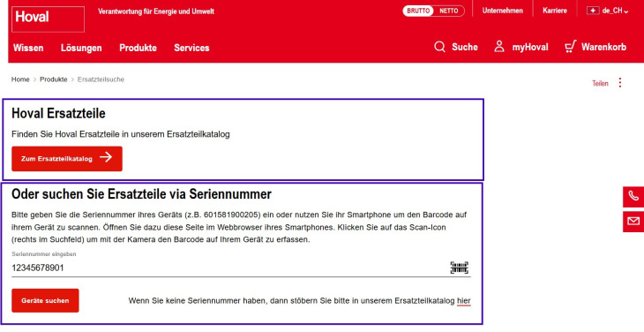
Task: Expand the de_CH language dropdown
Action: coord(615,11)
